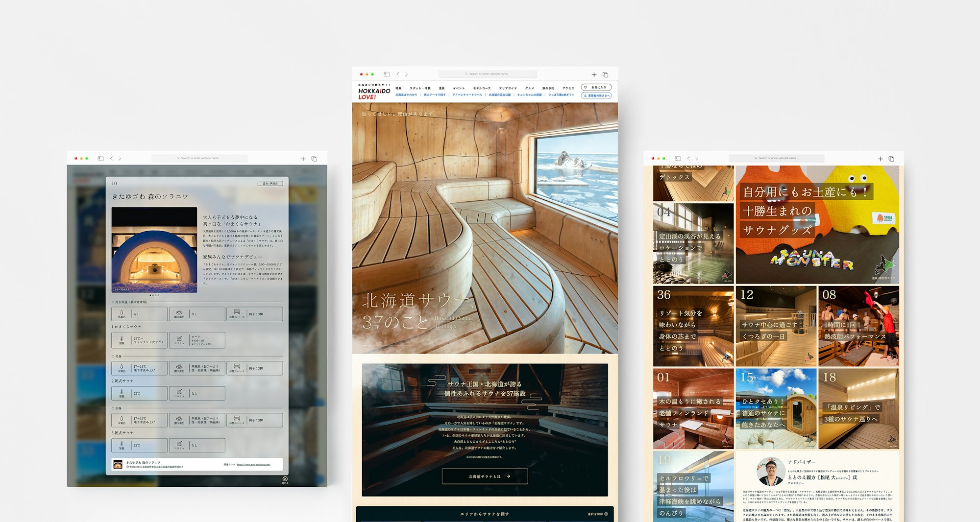Follow the アドベンチャートラベル link

tap(467, 95)
